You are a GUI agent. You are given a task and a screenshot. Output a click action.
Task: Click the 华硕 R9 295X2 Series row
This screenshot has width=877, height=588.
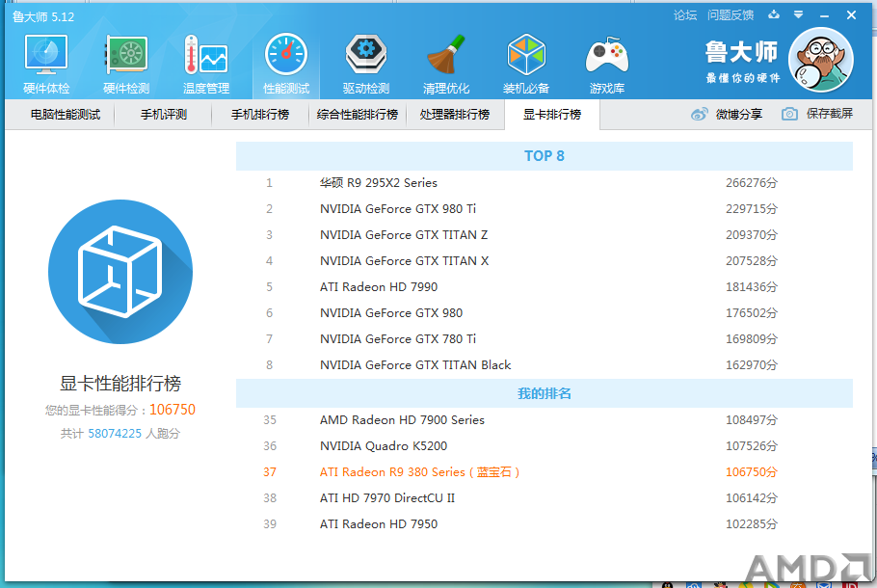[545, 183]
